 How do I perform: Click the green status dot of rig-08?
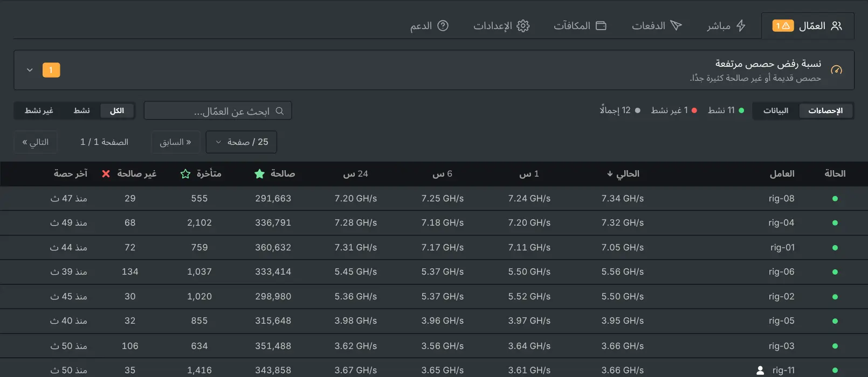click(x=835, y=199)
